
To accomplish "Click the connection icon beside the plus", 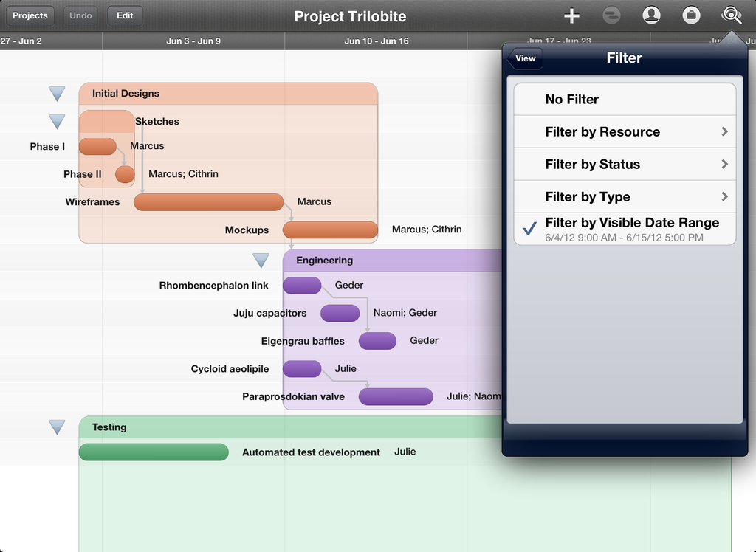I will click(x=611, y=15).
